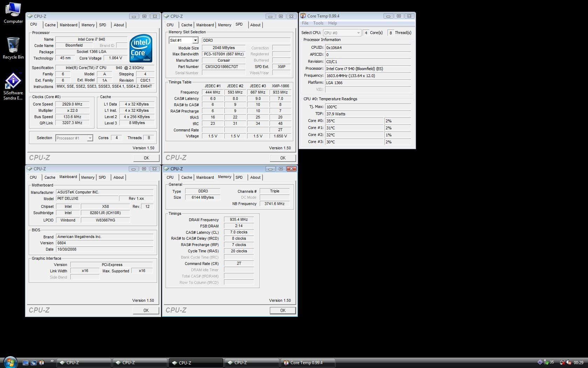The width and height of the screenshot is (588, 368).
Task: Click OK in the SPD CPU-Z window
Action: [283, 158]
